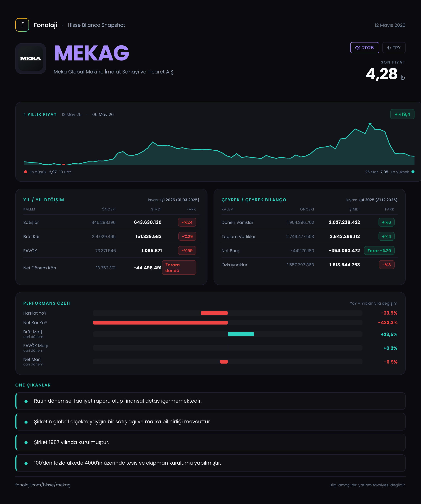Click Özkaynaklar value 1.513.644.763

(344, 265)
